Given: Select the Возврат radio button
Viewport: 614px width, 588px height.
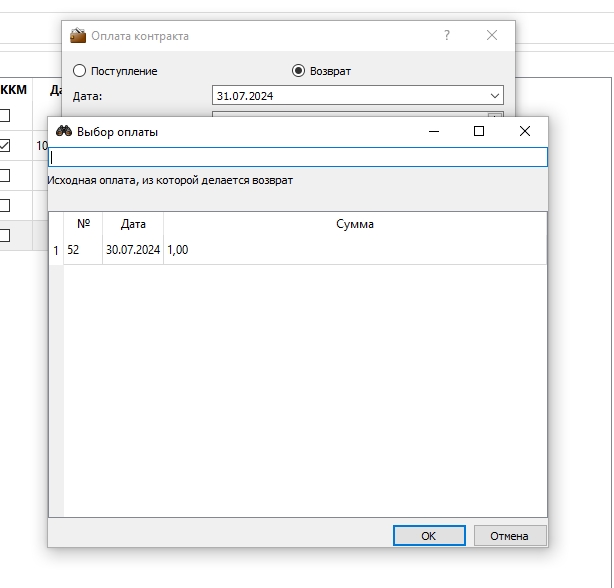Looking at the screenshot, I should pos(298,71).
